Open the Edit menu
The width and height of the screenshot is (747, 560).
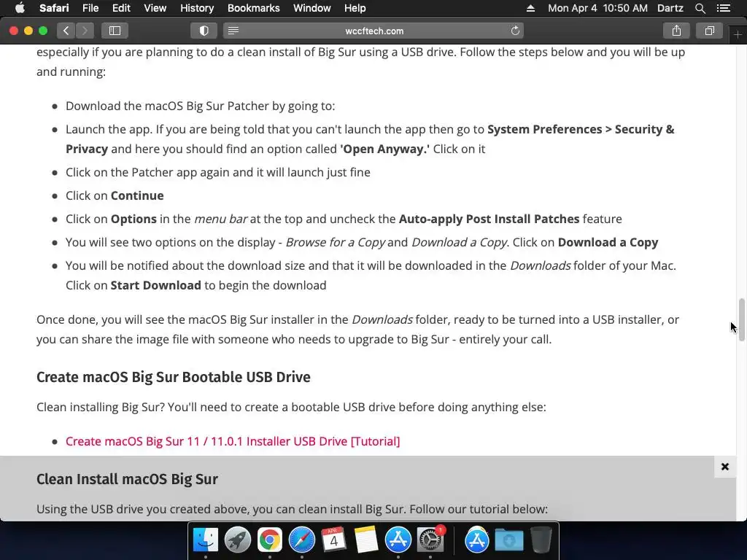tap(121, 8)
